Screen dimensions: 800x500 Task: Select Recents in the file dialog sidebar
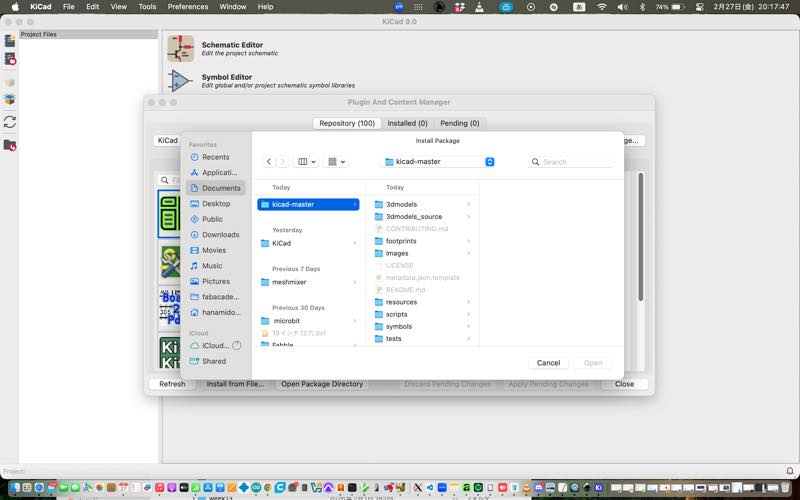215,157
